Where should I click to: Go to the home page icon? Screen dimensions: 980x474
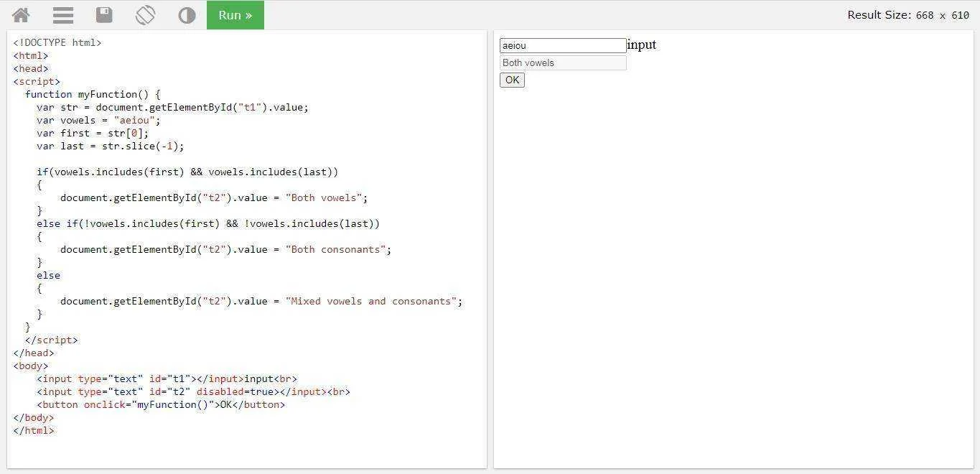pyautogui.click(x=21, y=15)
